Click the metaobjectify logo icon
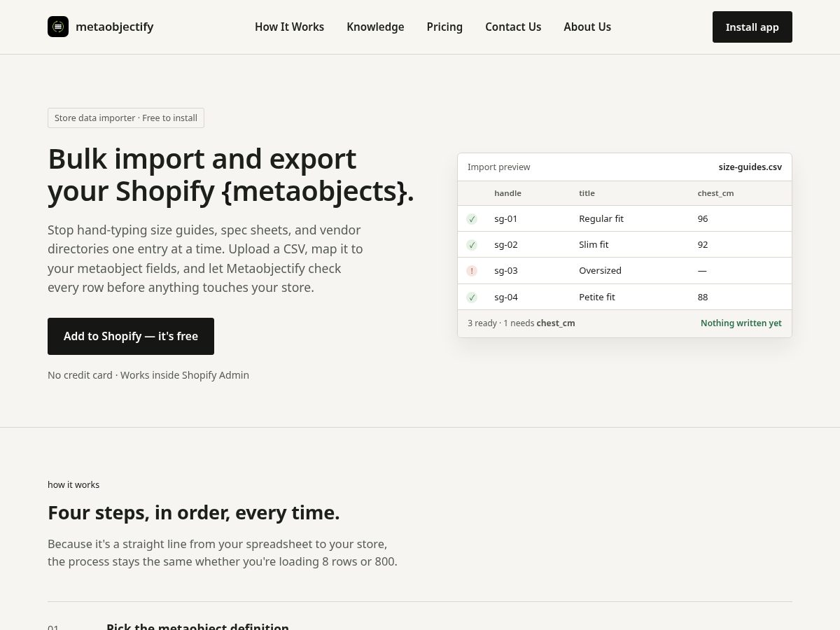 tap(58, 27)
